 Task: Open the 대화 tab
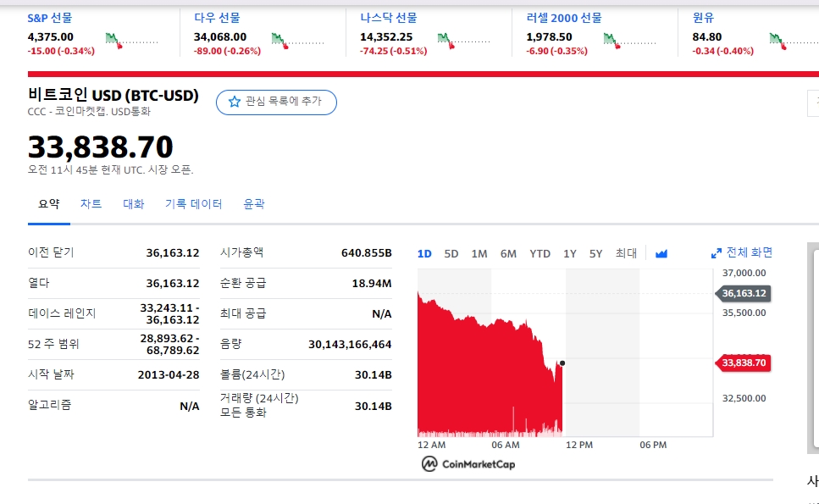(x=133, y=203)
